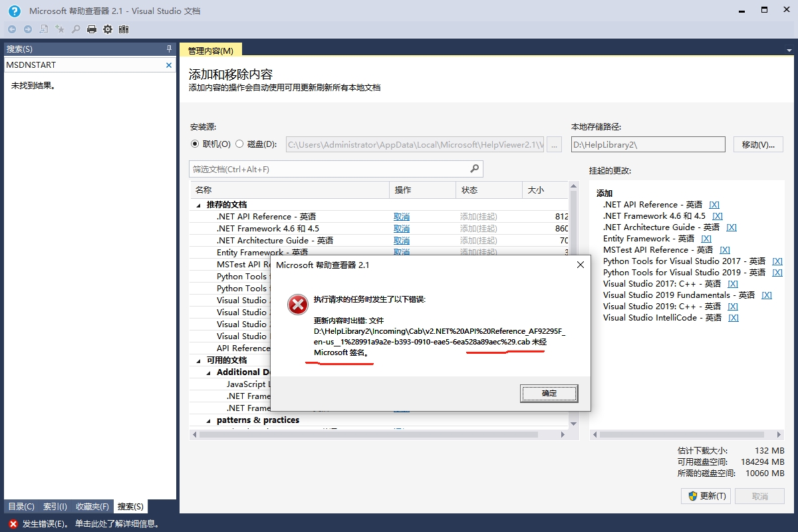
Task: Remove Visual Studio 2019 Fundamentals via [X]
Action: (767, 295)
